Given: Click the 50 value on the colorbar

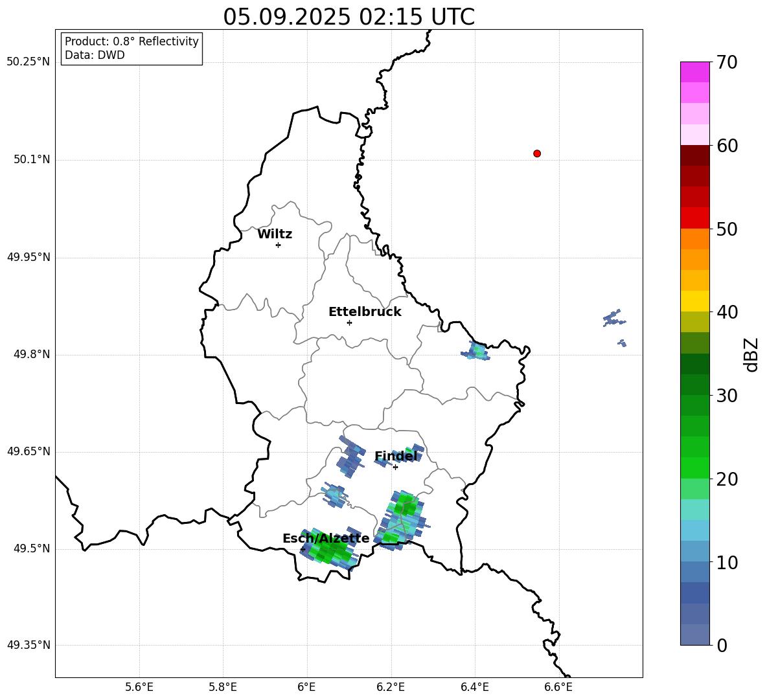Looking at the screenshot, I should (x=727, y=229).
